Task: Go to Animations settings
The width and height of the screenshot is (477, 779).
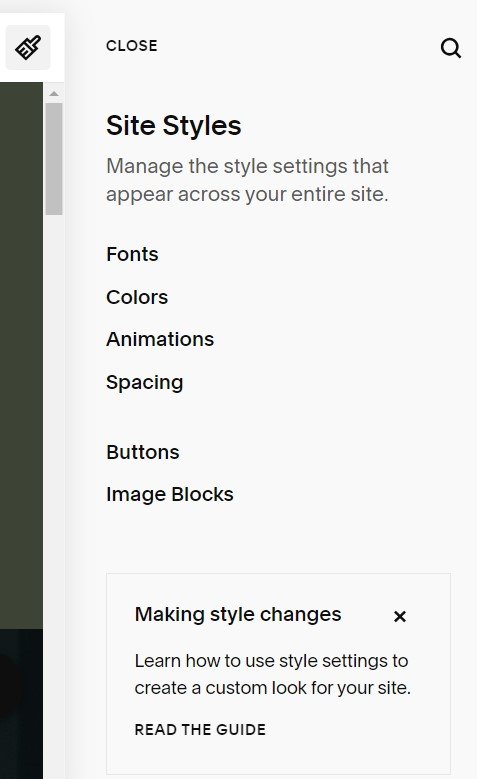Action: (x=160, y=339)
